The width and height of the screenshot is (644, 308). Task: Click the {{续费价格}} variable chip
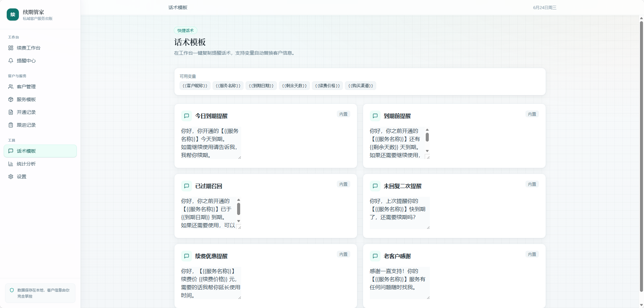327,86
